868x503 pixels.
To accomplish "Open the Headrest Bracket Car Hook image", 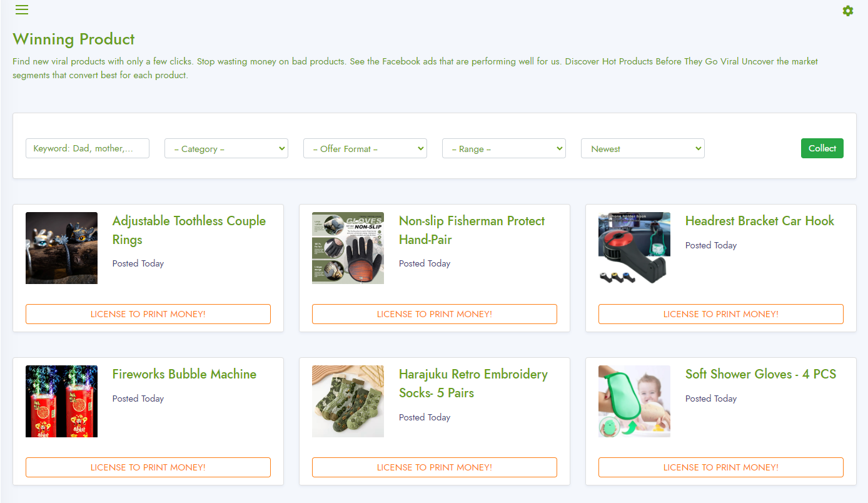I will [634, 248].
